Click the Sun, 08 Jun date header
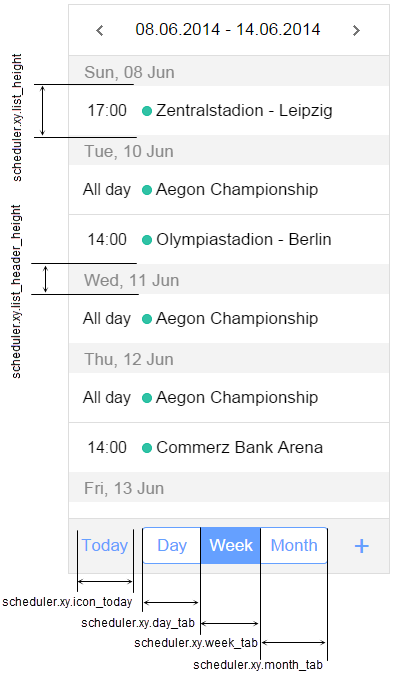Image resolution: width=398 pixels, height=676 pixels. click(229, 72)
